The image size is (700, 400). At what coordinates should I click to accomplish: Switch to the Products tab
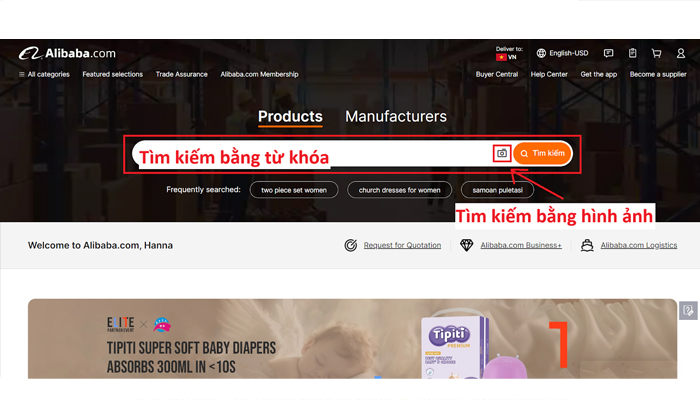[290, 117]
